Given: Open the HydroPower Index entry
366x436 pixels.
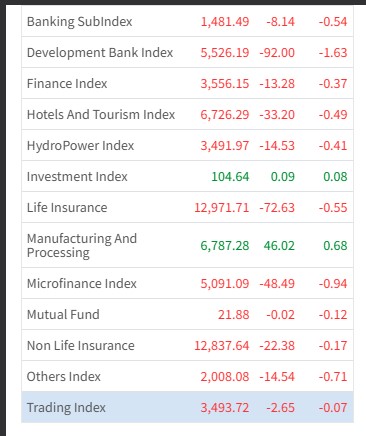Looking at the screenshot, I should [187, 145].
